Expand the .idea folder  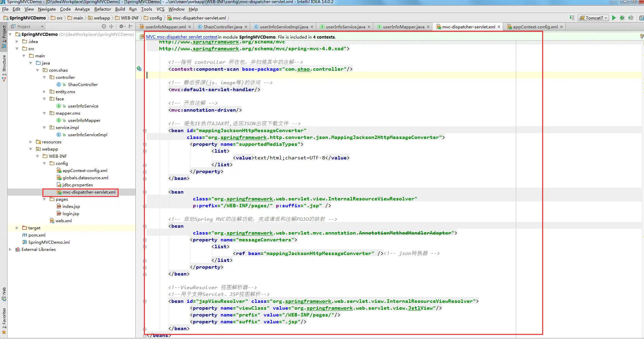pyautogui.click(x=17, y=41)
